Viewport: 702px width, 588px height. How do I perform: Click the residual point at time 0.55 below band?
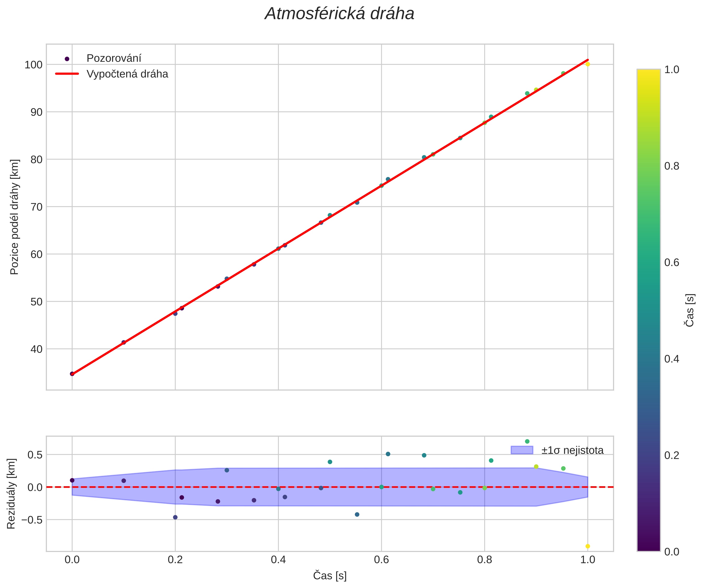[x=357, y=514]
